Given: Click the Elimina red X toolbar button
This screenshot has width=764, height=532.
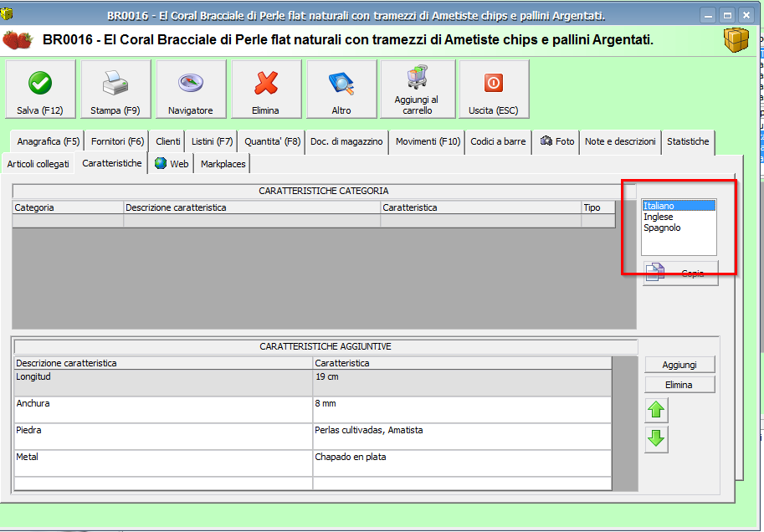Looking at the screenshot, I should click(x=266, y=90).
